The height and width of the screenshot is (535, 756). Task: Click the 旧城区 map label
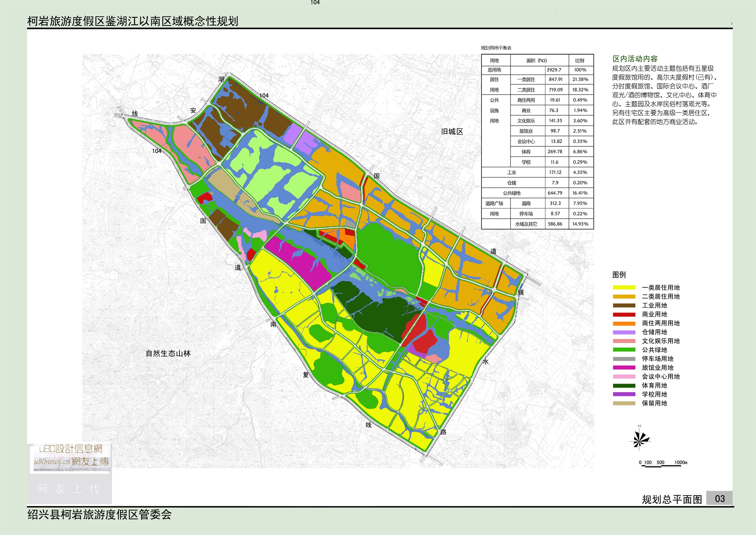pos(452,131)
